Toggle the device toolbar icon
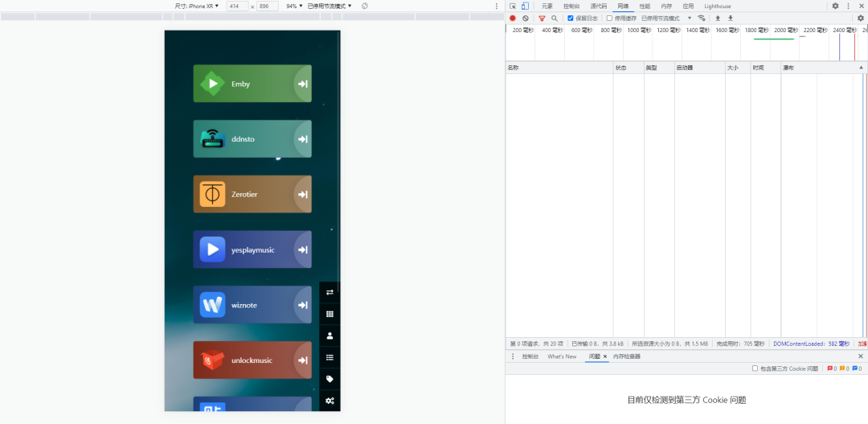Screen dimensions: 868x424 click(x=525, y=6)
